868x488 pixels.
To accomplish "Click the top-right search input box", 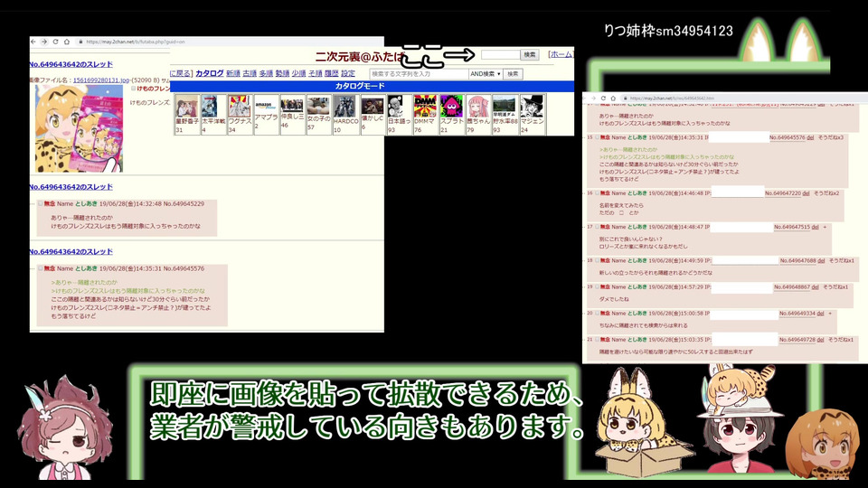I will [x=501, y=54].
